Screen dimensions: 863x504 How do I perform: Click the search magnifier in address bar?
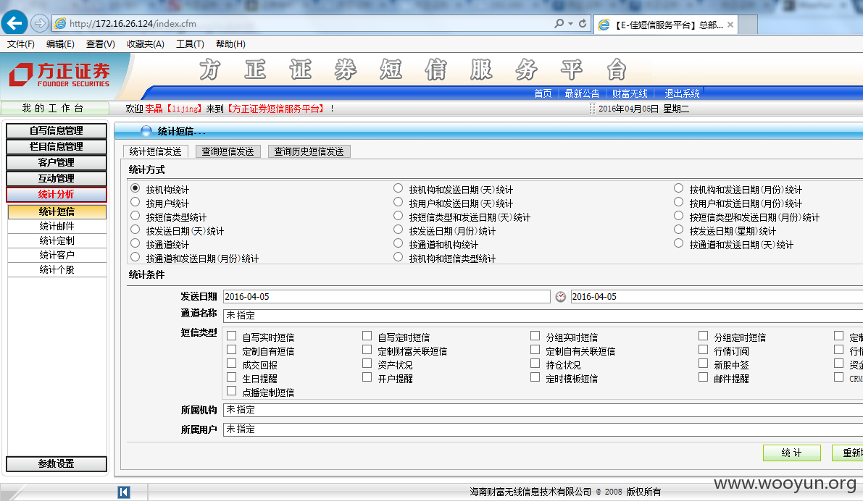559,24
